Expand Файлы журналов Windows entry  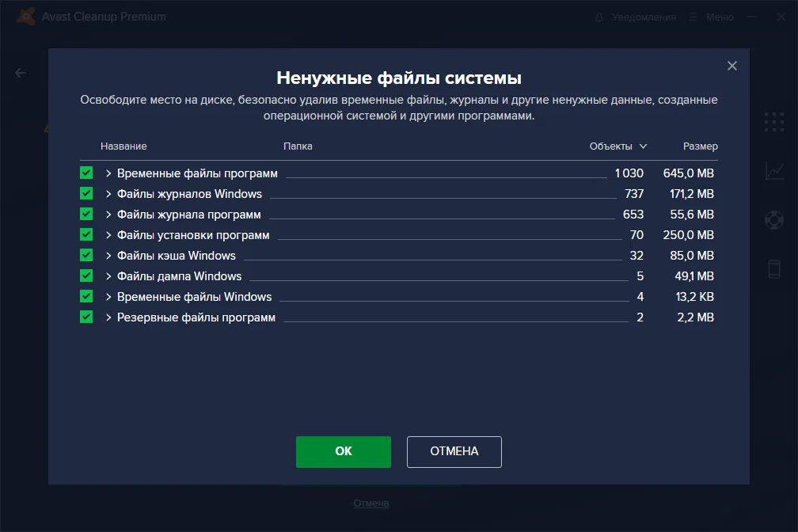coord(108,193)
